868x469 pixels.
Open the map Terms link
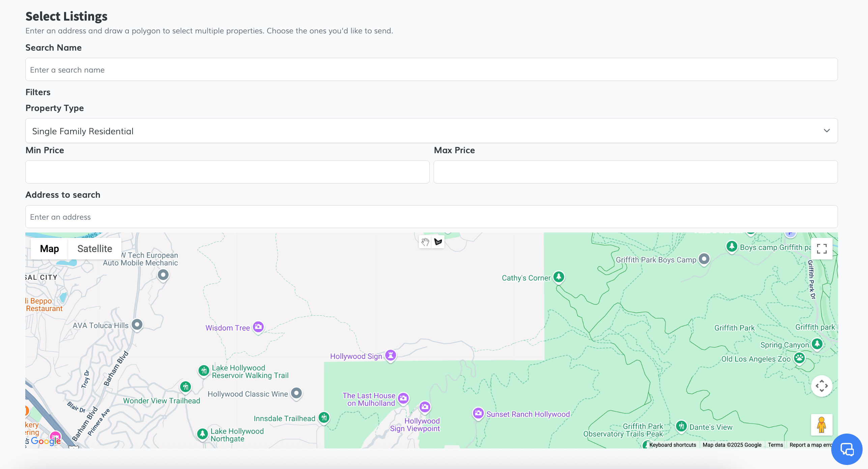coord(775,445)
